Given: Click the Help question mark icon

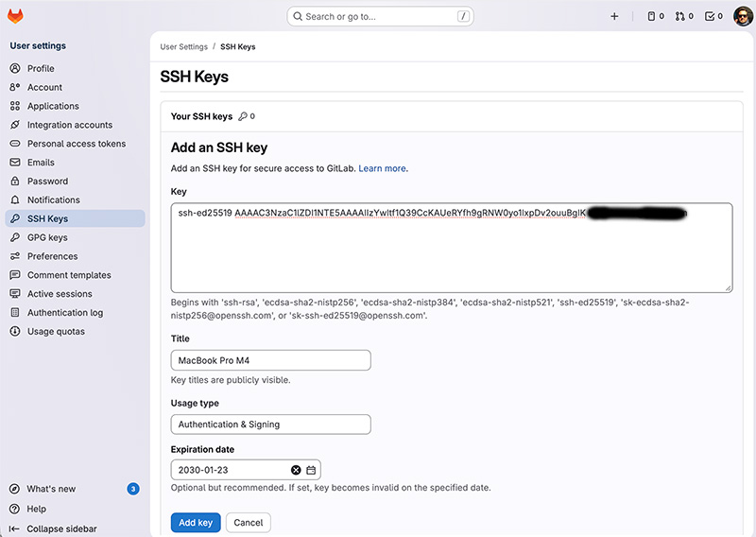Looking at the screenshot, I should coord(15,509).
